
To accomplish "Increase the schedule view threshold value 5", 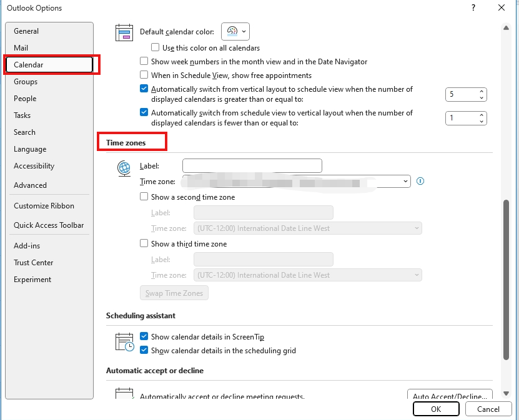I will click(482, 91).
